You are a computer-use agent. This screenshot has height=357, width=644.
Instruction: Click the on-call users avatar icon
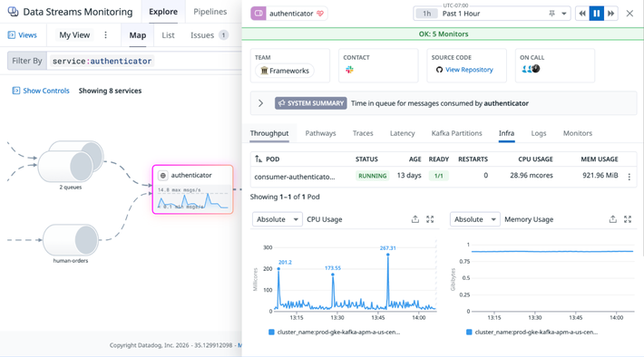click(531, 69)
